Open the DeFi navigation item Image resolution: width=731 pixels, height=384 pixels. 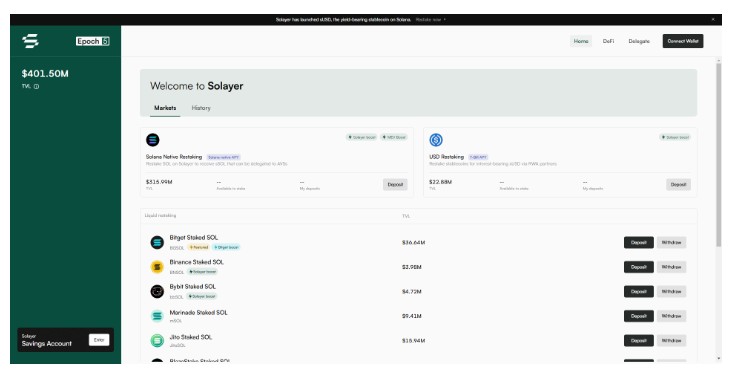pyautogui.click(x=608, y=41)
